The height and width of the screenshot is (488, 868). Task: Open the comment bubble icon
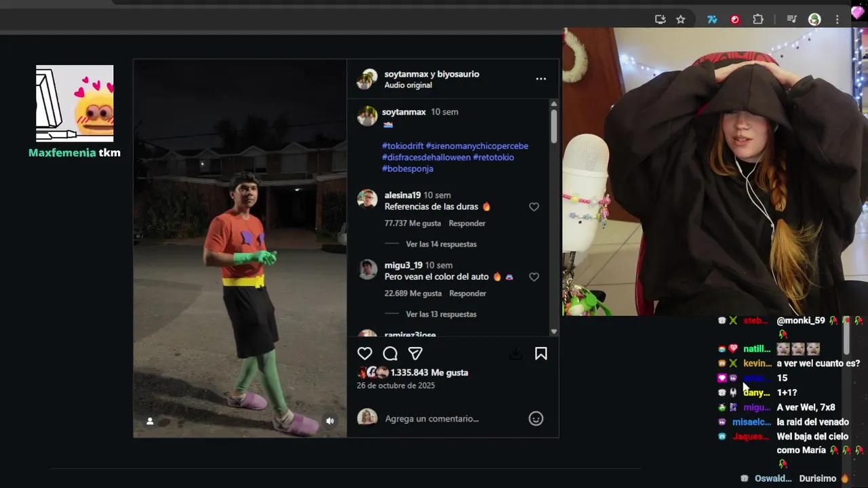pyautogui.click(x=390, y=353)
